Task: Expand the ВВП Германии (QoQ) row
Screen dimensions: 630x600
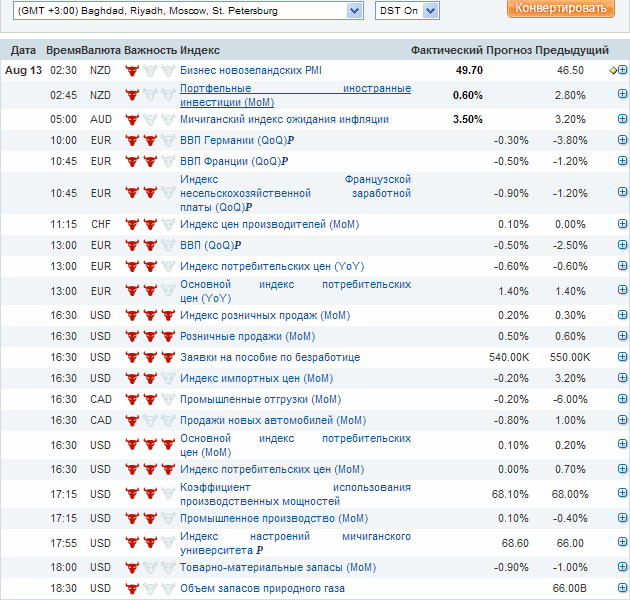Action: tap(622, 139)
